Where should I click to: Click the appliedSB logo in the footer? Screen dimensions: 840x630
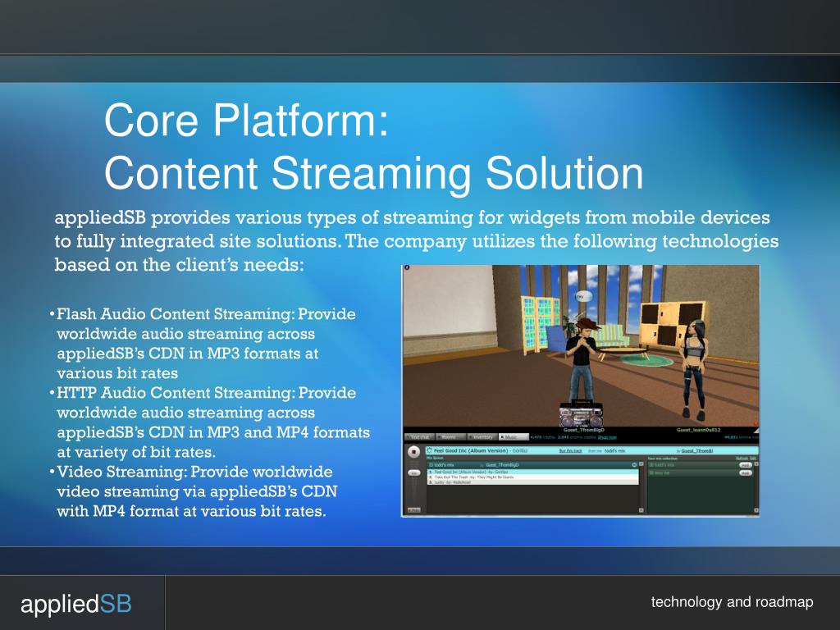76,604
